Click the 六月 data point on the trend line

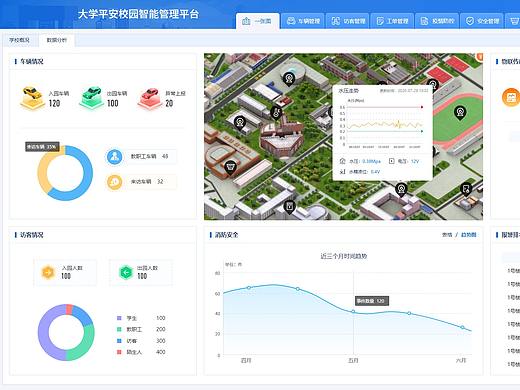pyautogui.click(x=462, y=327)
